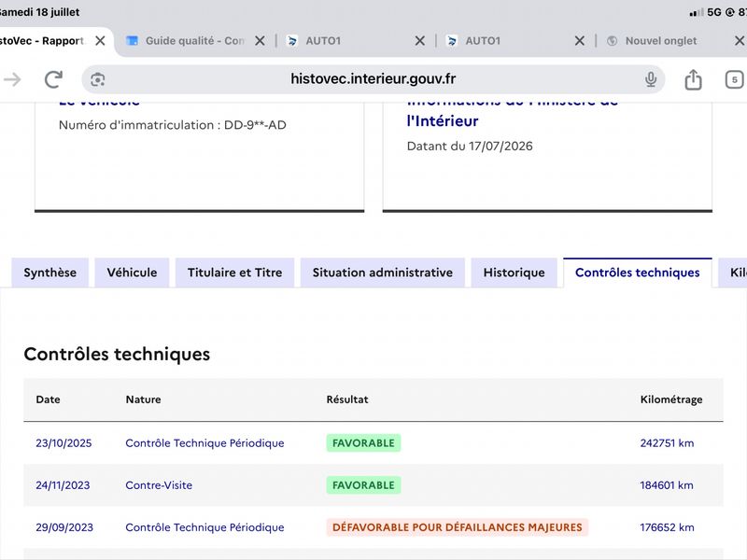Close the first AUTO1 tab
The image size is (747, 560).
(x=419, y=41)
